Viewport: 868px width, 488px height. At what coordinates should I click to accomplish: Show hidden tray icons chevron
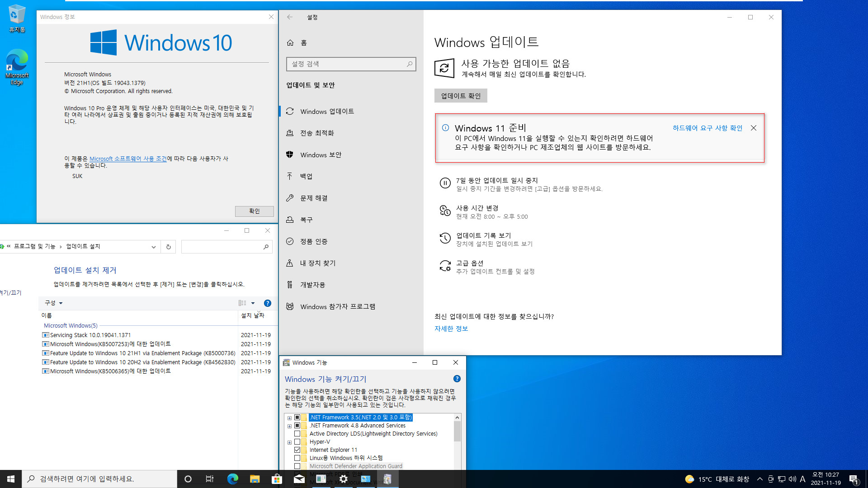pyautogui.click(x=760, y=479)
